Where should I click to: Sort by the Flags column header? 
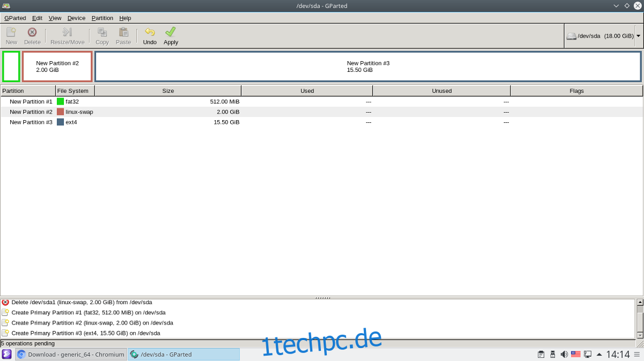click(577, 91)
